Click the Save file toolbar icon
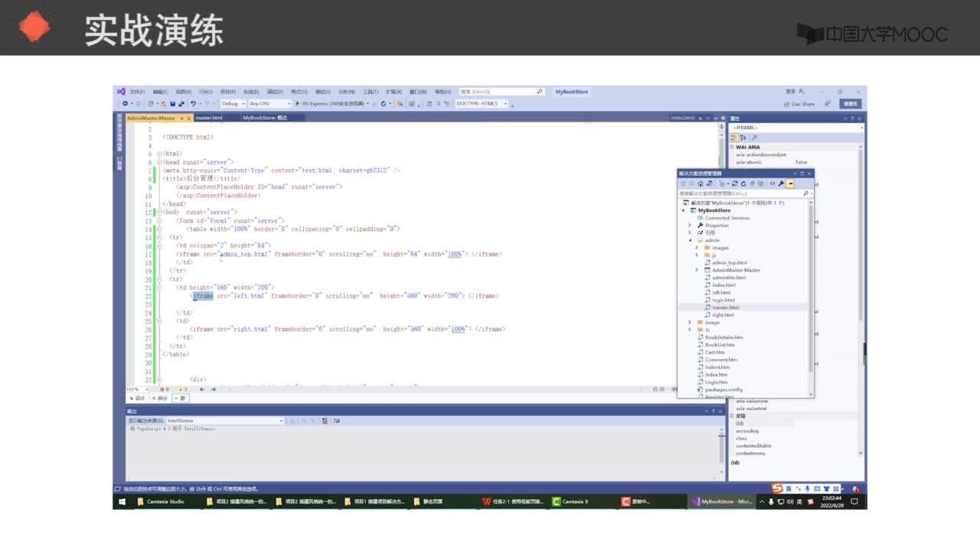This screenshot has height=551, width=980. point(172,103)
